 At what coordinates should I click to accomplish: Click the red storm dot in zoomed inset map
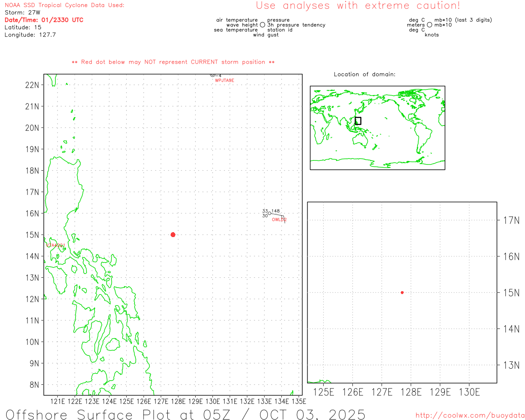tap(402, 292)
